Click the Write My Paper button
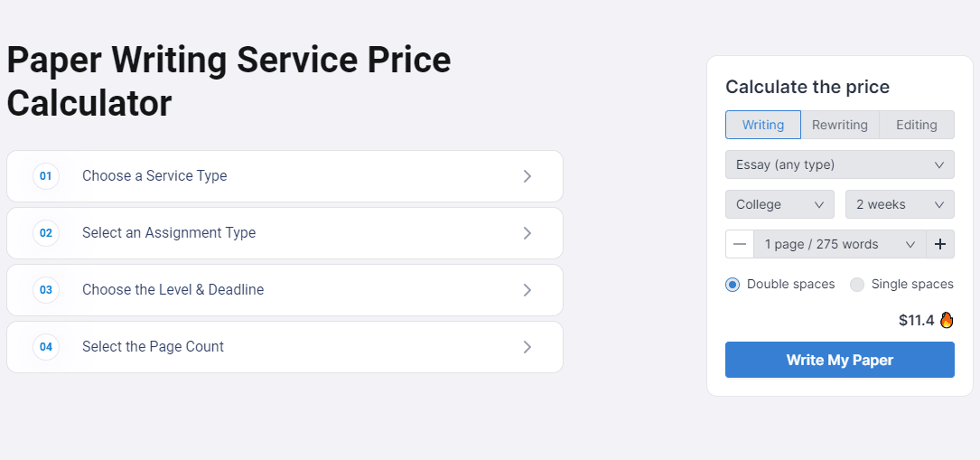Screen dimensions: 980x460 839,360
